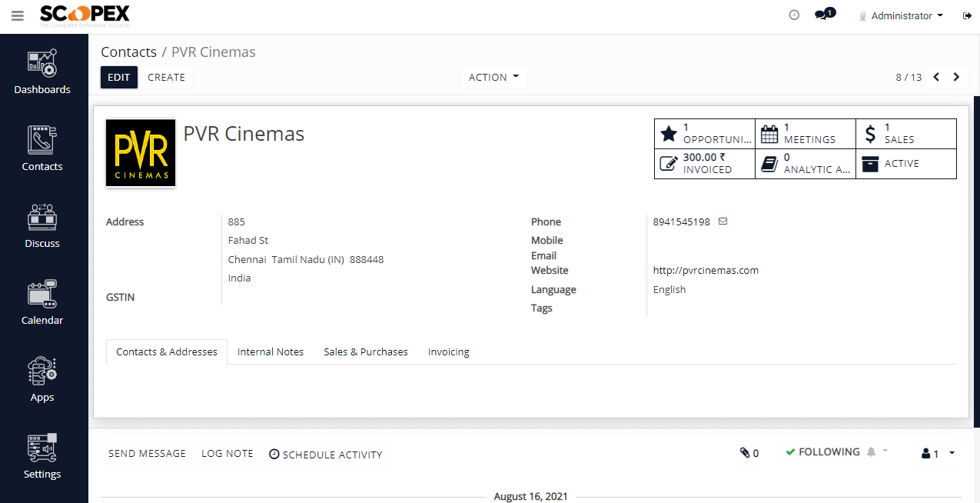
Task: Open the pvrcinemas.com website link
Action: click(706, 270)
